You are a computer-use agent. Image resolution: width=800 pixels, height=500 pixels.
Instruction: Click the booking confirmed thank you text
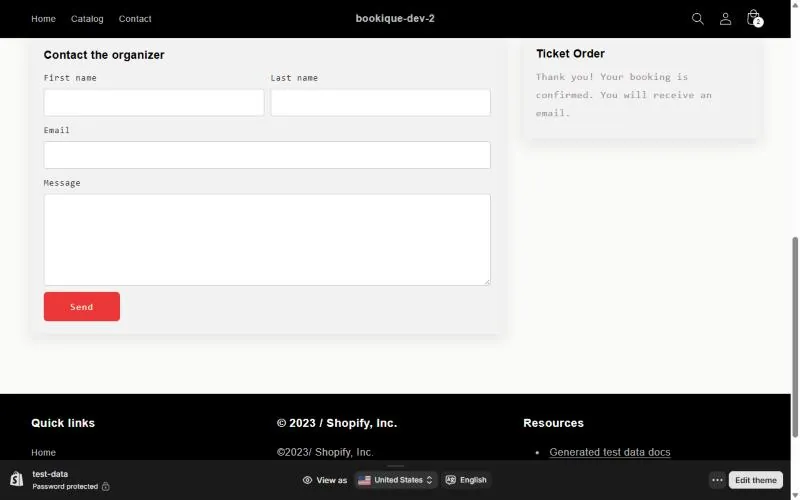(x=623, y=95)
